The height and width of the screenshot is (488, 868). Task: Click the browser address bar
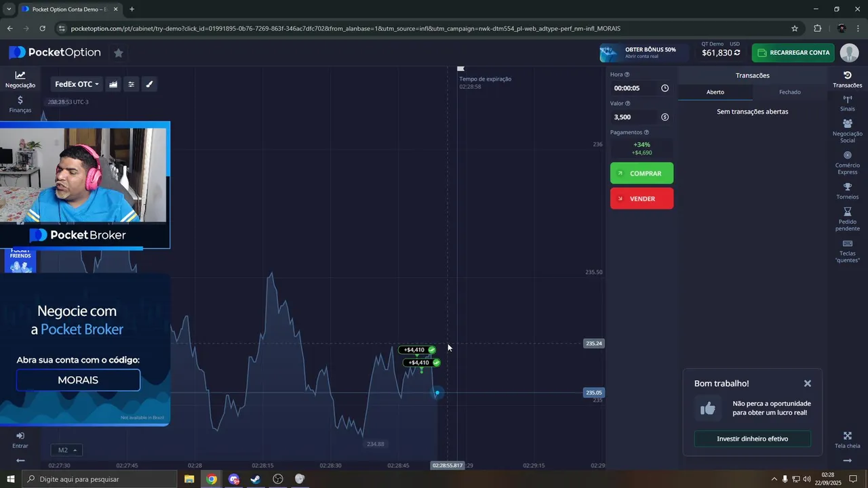click(x=427, y=28)
